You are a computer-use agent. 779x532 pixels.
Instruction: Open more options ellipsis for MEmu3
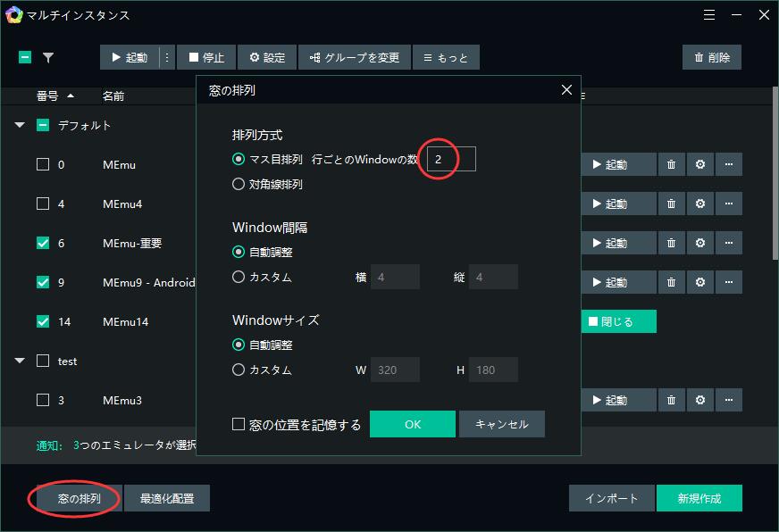[x=730, y=400]
